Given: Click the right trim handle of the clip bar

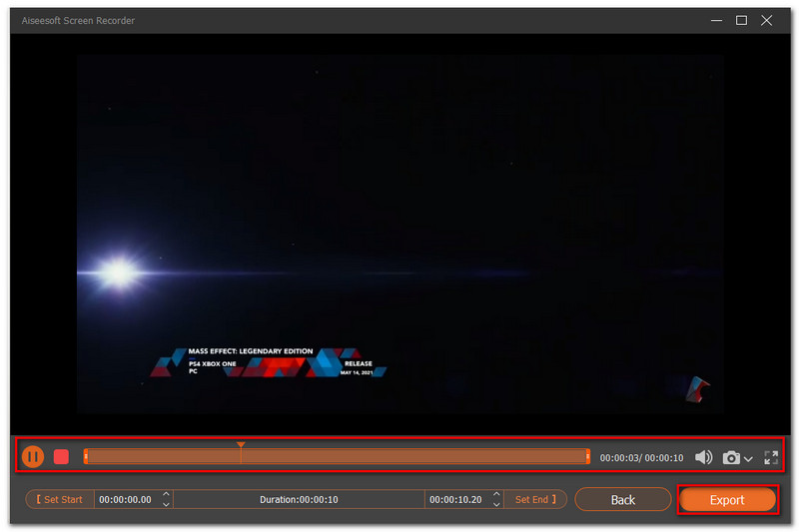Looking at the screenshot, I should point(587,456).
